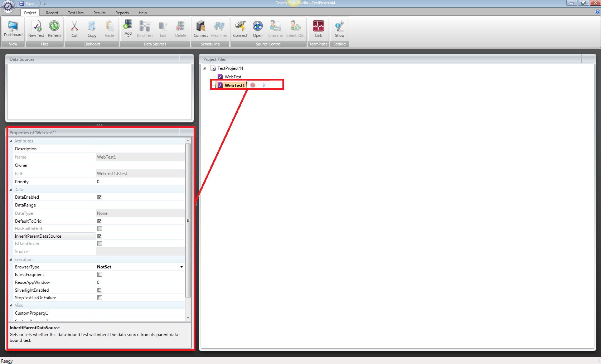The width and height of the screenshot is (601, 364).
Task: Select the WebTest1 test in Project Files
Action: pos(235,85)
